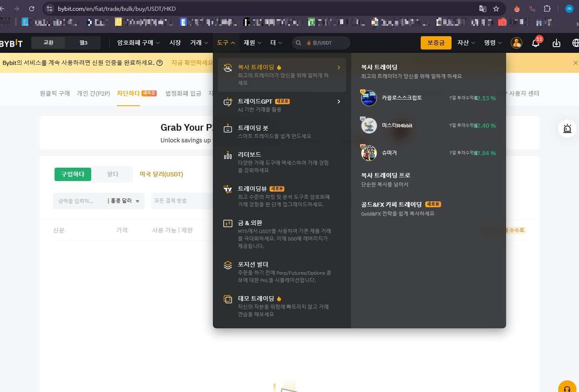Click the help question mark in banner
This screenshot has width=579, height=392.
(x=159, y=63)
